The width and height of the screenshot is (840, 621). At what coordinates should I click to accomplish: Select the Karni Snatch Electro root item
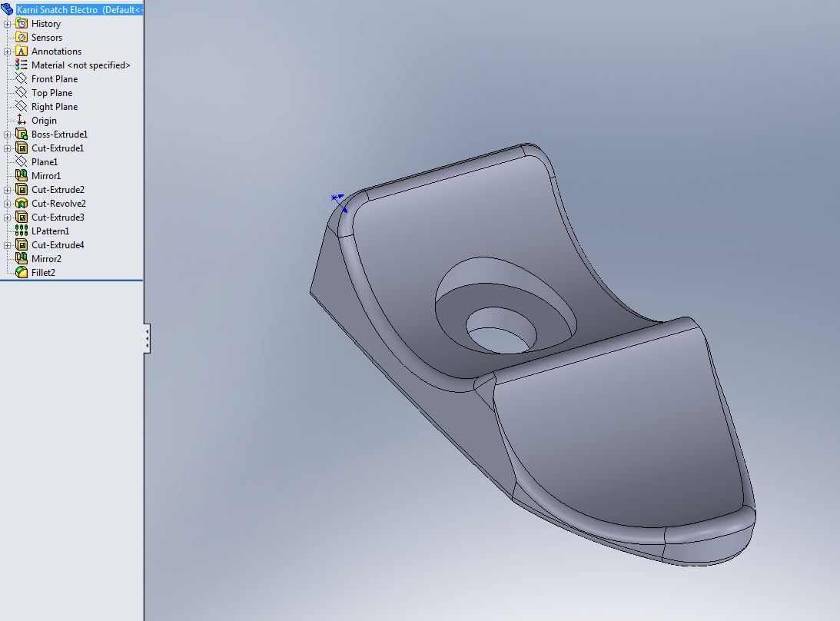(x=79, y=10)
